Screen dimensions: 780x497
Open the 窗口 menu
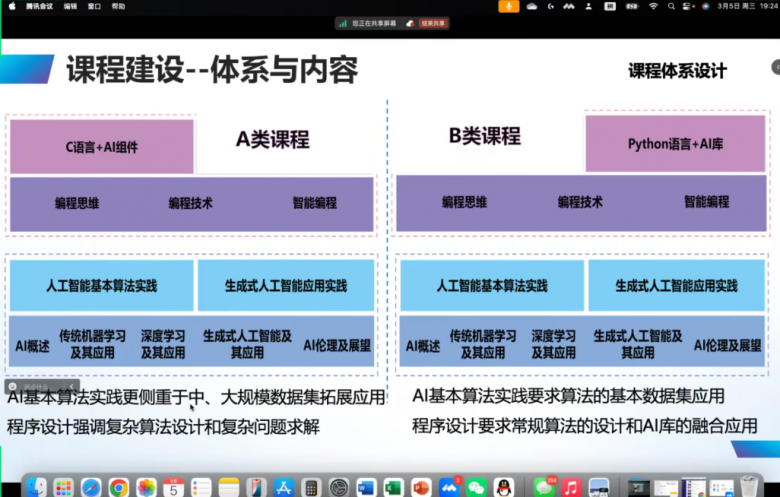pyautogui.click(x=94, y=6)
